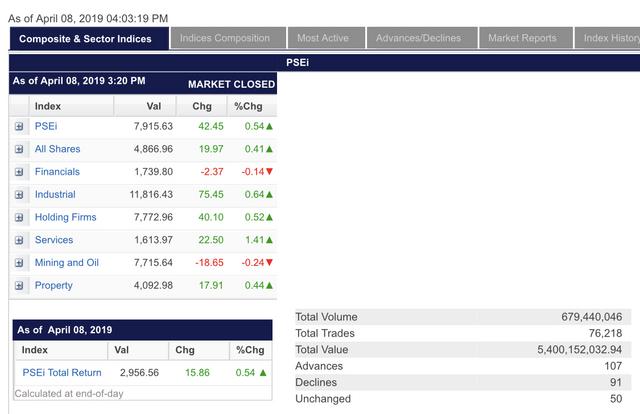640x414 pixels.
Task: Click the PSEi value 7,915.63
Action: [153, 126]
